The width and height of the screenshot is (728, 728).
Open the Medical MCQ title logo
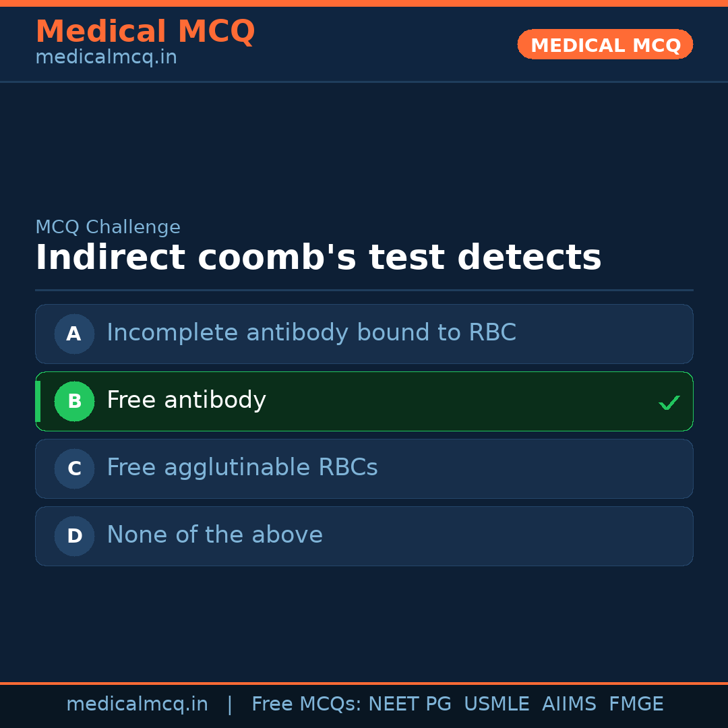click(145, 32)
